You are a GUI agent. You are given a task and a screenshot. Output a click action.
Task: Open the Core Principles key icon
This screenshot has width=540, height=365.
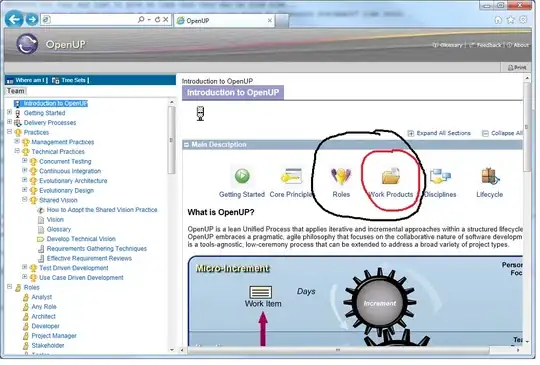pos(291,176)
